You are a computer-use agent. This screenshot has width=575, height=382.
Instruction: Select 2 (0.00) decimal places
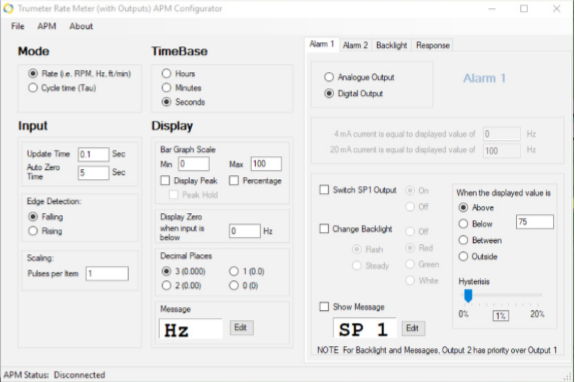[166, 285]
